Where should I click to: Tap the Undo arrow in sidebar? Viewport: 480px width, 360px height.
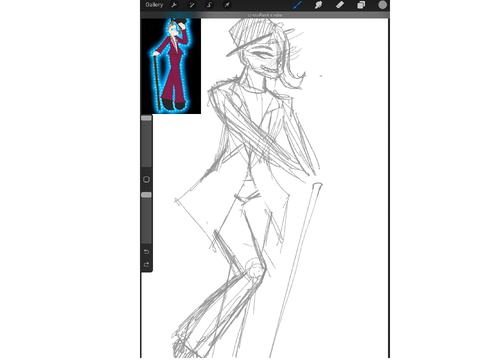click(x=146, y=251)
